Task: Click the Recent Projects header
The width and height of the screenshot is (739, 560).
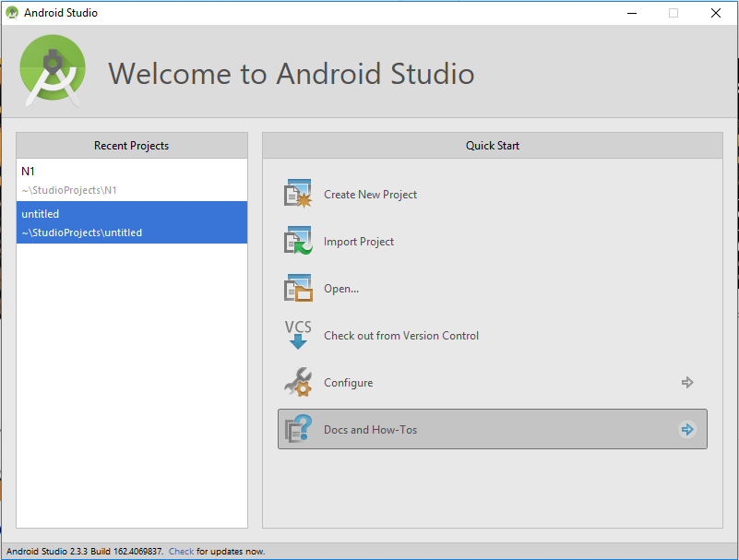Action: tap(132, 146)
